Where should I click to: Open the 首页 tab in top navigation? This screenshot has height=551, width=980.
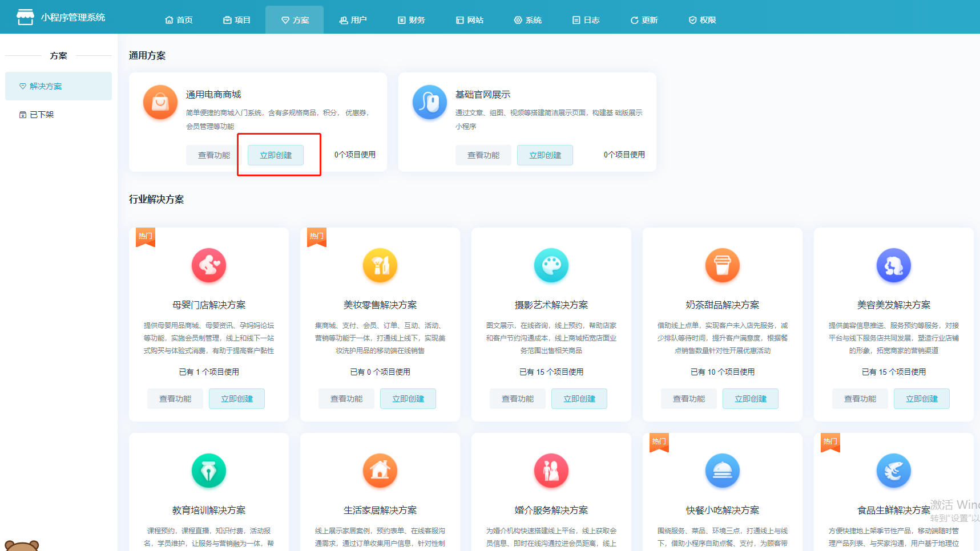pyautogui.click(x=179, y=20)
